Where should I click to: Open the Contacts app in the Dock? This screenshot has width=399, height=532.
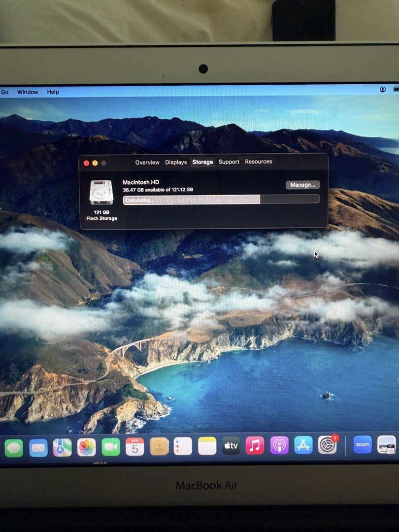[x=159, y=446]
